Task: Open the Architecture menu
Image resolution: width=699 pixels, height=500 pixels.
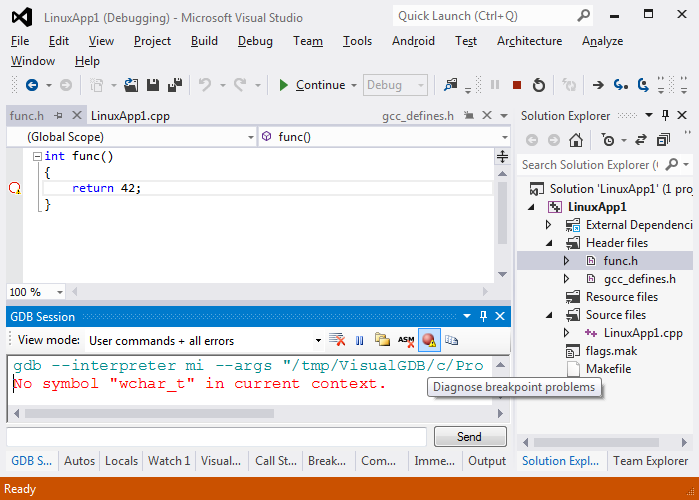Action: click(x=530, y=41)
